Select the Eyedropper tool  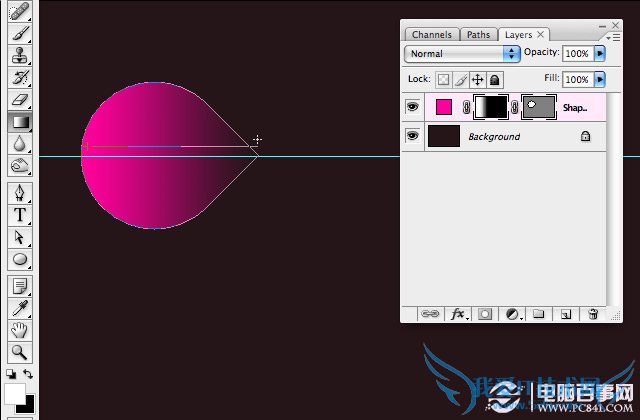pyautogui.click(x=20, y=309)
